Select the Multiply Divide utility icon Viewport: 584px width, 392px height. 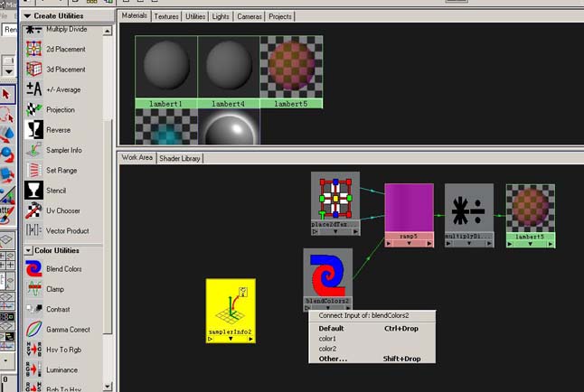pos(33,30)
